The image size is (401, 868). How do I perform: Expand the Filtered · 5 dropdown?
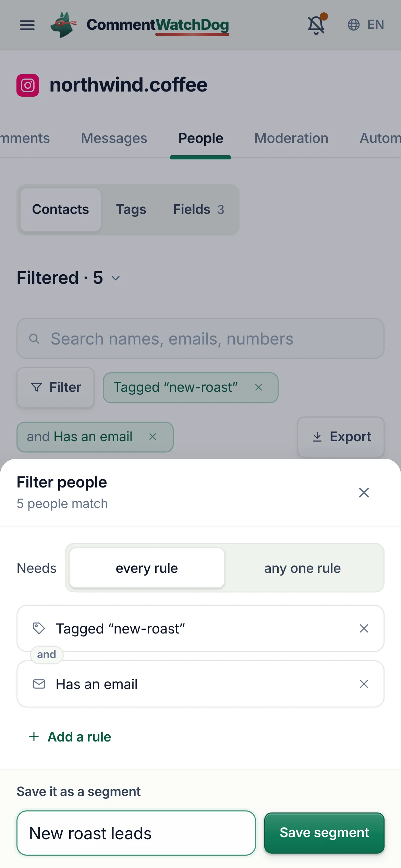coord(69,278)
